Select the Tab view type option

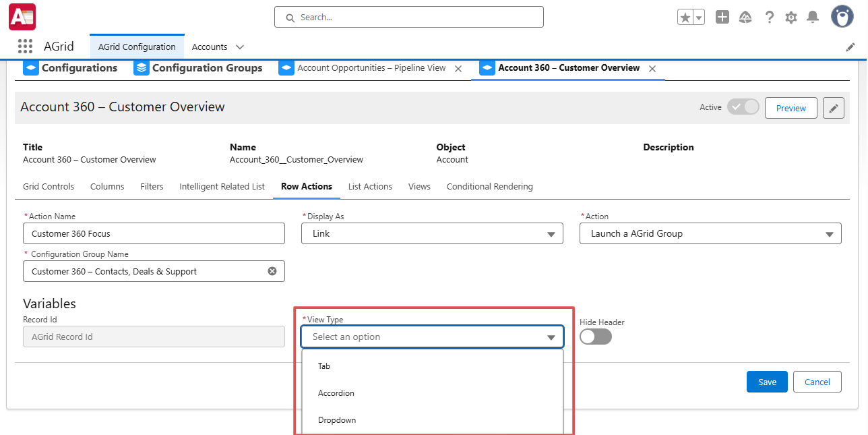[433, 366]
